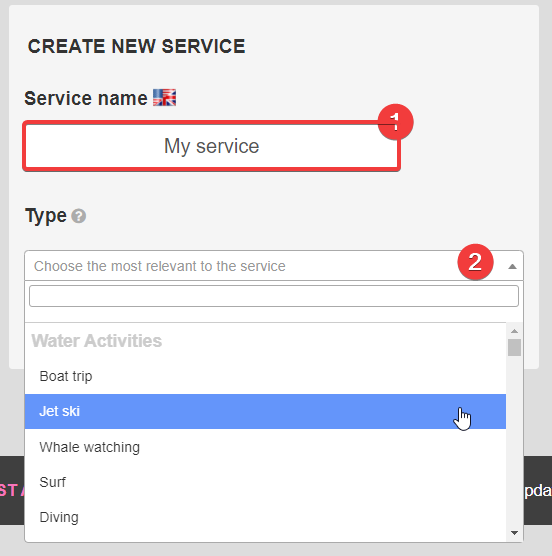Click the help question mark next to Type

click(79, 216)
